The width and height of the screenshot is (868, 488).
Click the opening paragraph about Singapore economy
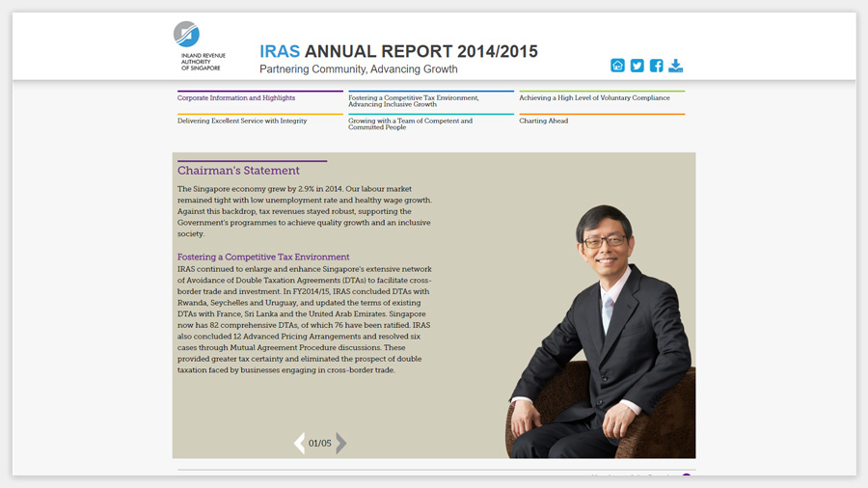pos(305,211)
